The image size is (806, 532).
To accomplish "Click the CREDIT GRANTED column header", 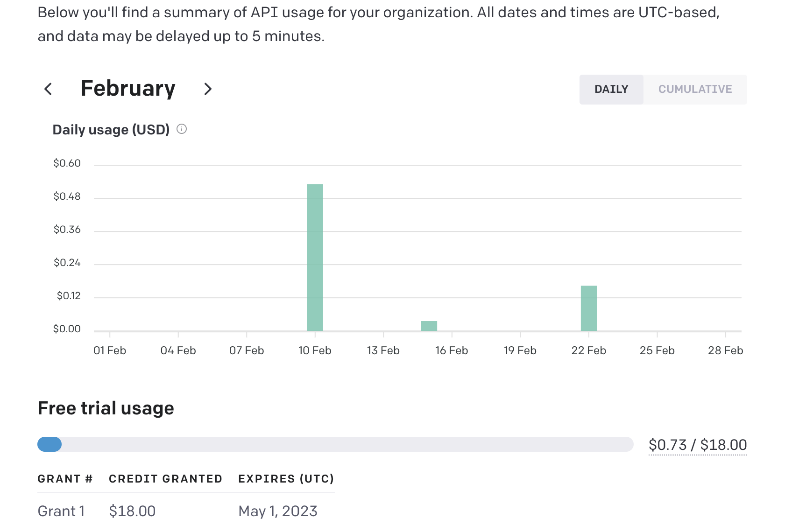I will pos(165,478).
